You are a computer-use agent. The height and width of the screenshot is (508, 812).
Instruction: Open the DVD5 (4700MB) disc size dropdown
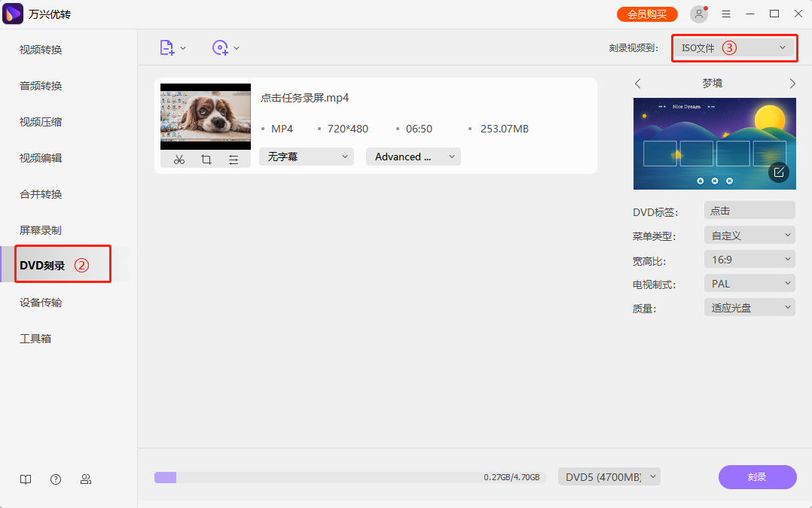pos(609,476)
